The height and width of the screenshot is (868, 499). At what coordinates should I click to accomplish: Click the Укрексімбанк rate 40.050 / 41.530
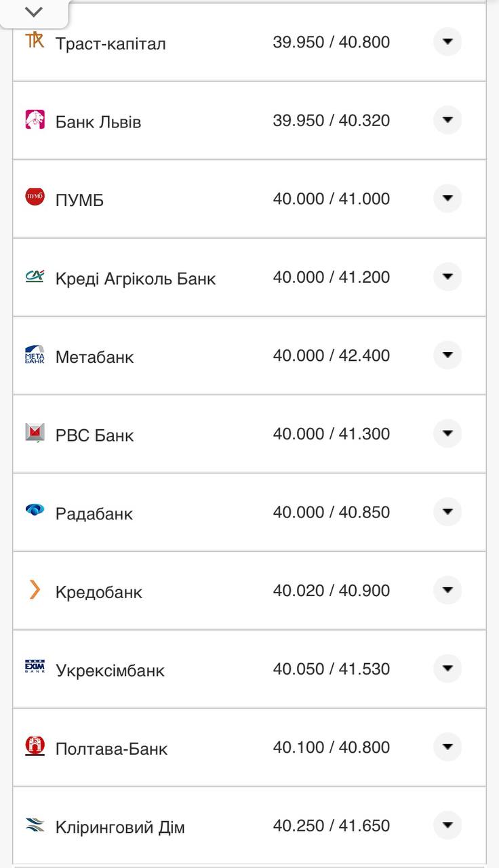tap(332, 669)
